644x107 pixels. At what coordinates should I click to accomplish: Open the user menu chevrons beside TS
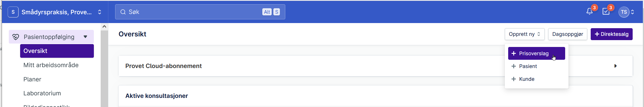coord(632,12)
